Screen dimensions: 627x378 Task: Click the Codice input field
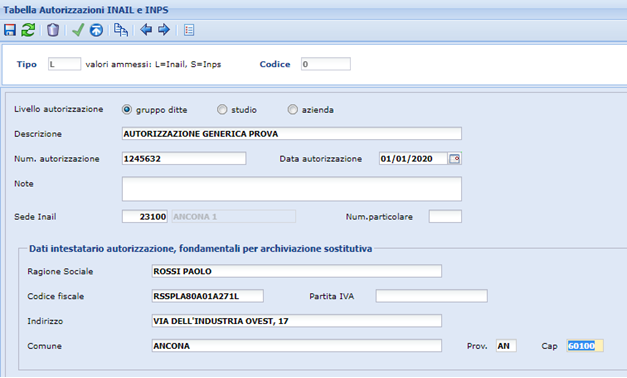click(326, 64)
